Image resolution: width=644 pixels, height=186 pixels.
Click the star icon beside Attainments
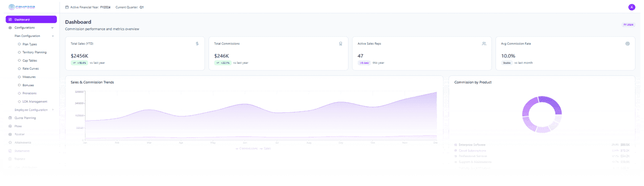(10, 142)
